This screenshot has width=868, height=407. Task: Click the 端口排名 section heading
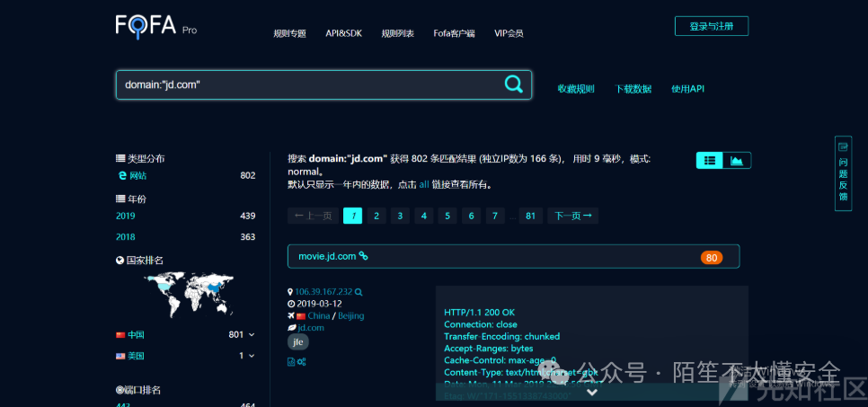(x=138, y=391)
